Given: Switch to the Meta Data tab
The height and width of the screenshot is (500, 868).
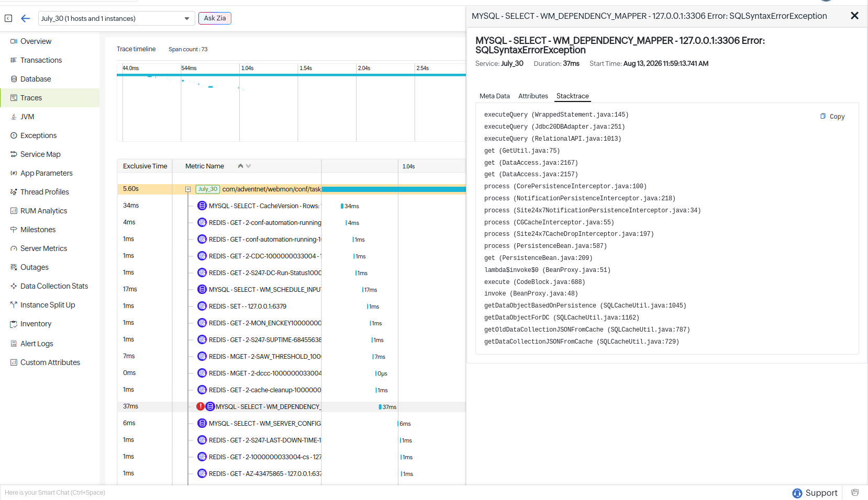Looking at the screenshot, I should click(494, 96).
